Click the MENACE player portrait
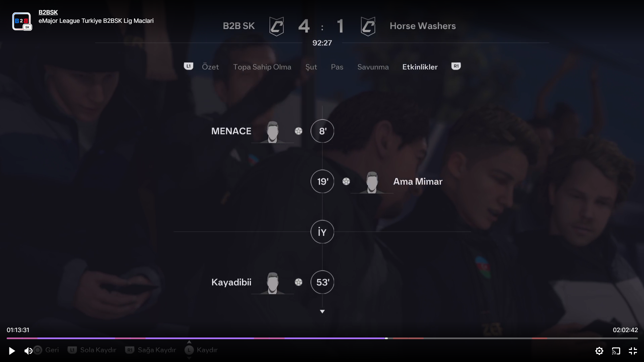Viewport: 644px width, 362px height. point(272,132)
